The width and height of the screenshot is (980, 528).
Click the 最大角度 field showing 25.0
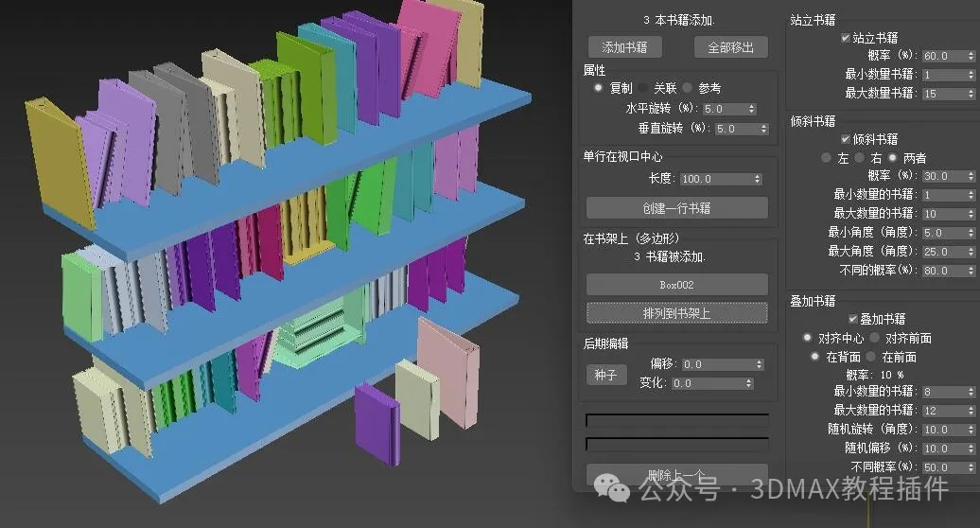coord(944,252)
